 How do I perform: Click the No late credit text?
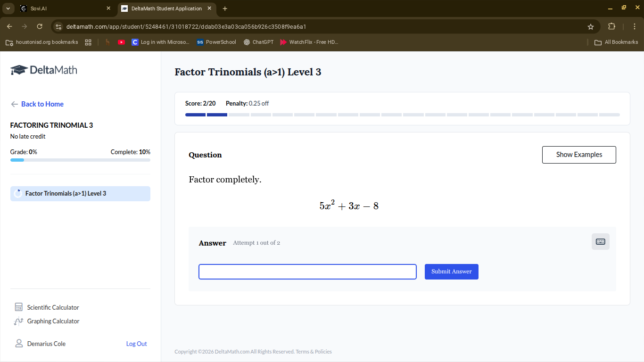coord(28,136)
